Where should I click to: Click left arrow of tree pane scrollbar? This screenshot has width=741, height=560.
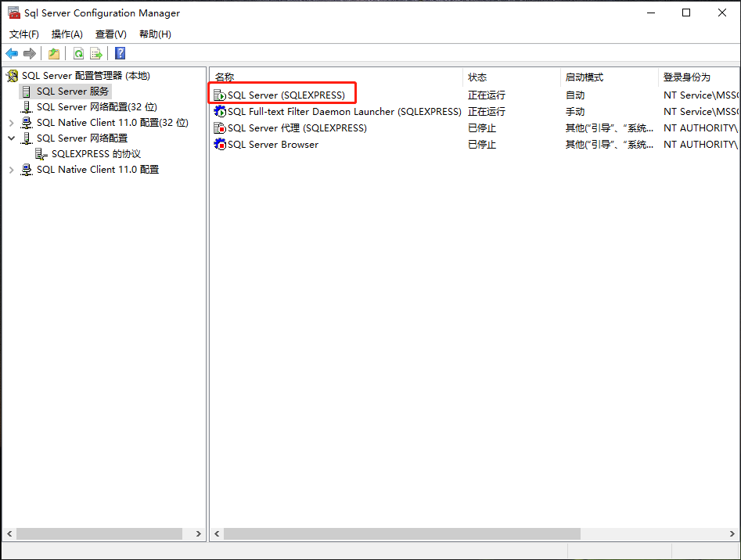pyautogui.click(x=9, y=533)
